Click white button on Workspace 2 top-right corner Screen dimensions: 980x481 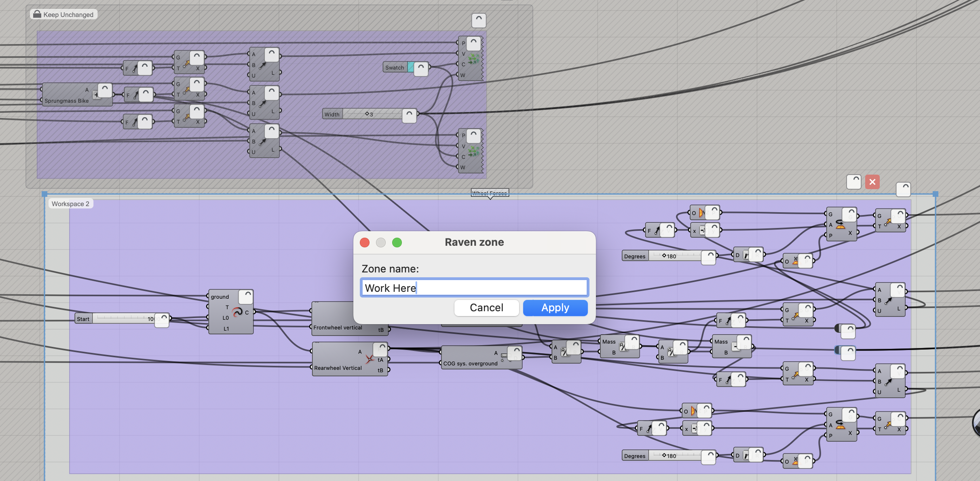point(903,189)
